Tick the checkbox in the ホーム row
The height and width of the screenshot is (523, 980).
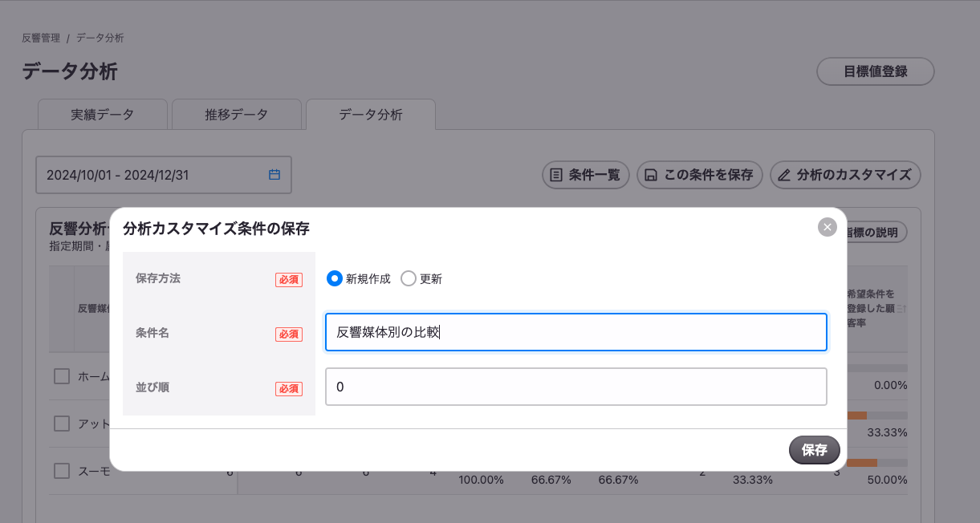[x=62, y=375]
